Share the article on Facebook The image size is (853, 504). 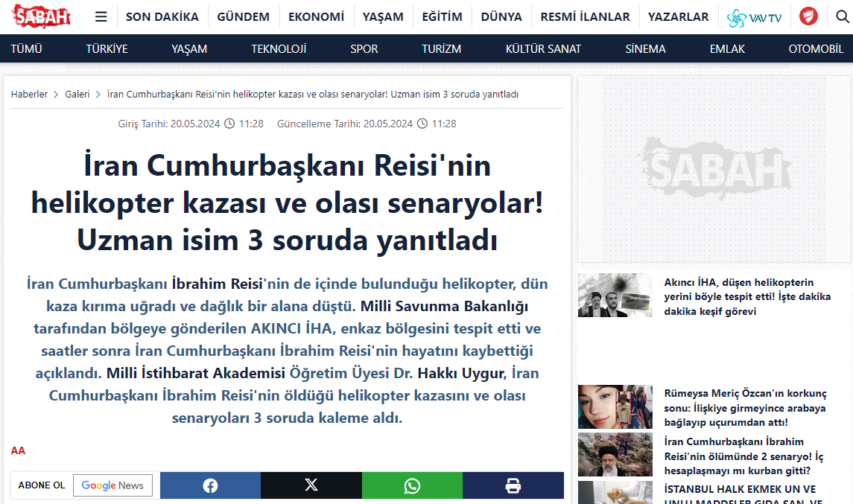tap(210, 485)
